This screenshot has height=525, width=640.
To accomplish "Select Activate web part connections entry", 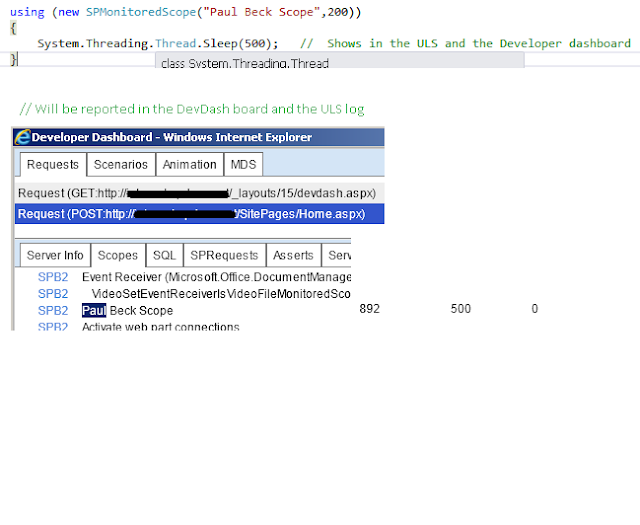I will click(161, 327).
